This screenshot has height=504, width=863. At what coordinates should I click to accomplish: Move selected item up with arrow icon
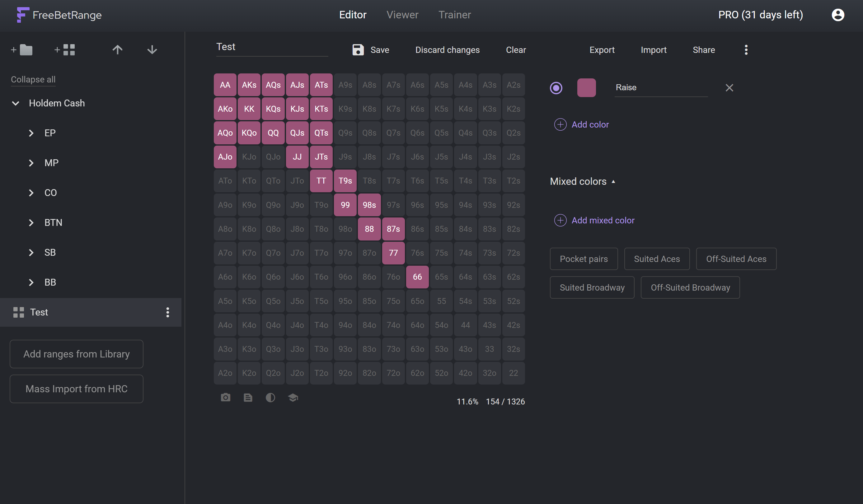pyautogui.click(x=117, y=50)
